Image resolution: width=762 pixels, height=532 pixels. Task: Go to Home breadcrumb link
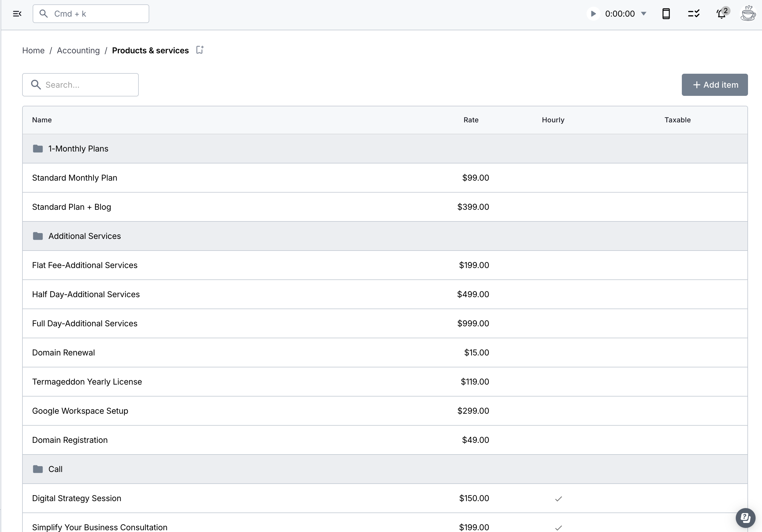[x=33, y=50]
